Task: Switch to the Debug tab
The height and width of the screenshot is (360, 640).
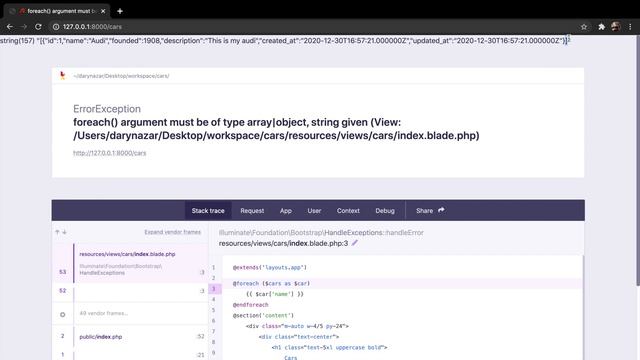Action: 385,211
